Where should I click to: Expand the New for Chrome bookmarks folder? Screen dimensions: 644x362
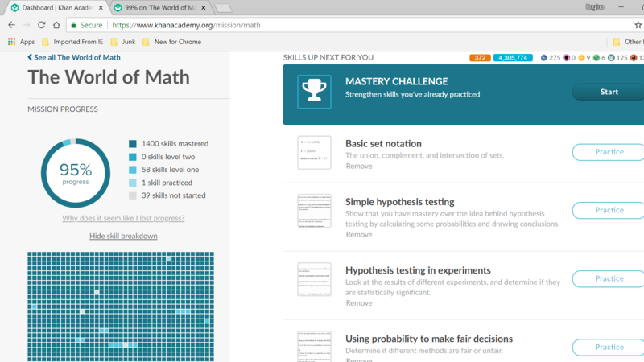tap(171, 42)
